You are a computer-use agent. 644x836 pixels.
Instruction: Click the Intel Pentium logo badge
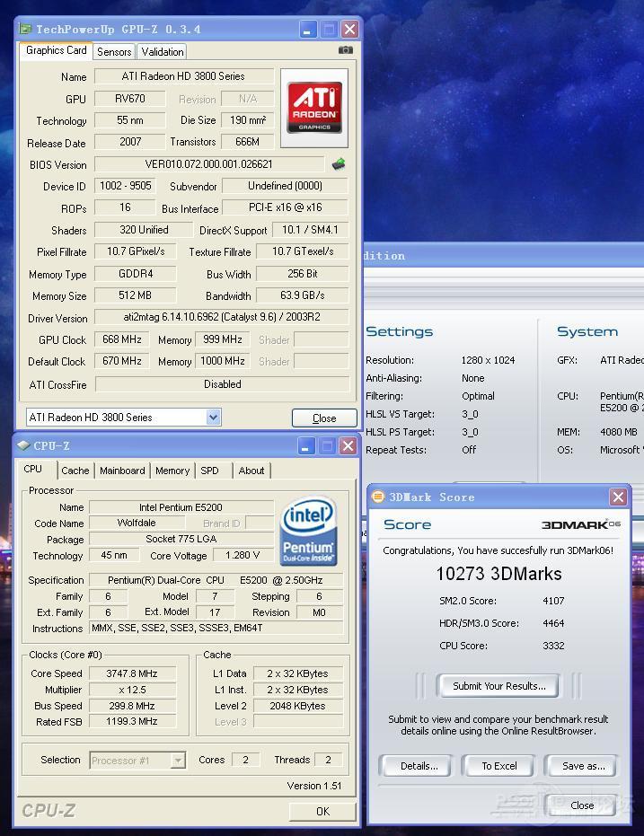[x=308, y=532]
